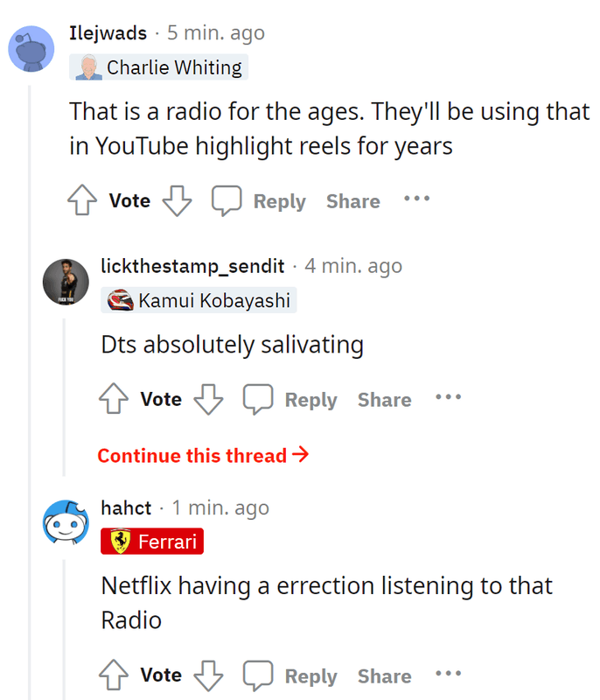Viewport: 600px width, 700px height.
Task: Upvote hahct's Netflix comment
Action: point(115,675)
